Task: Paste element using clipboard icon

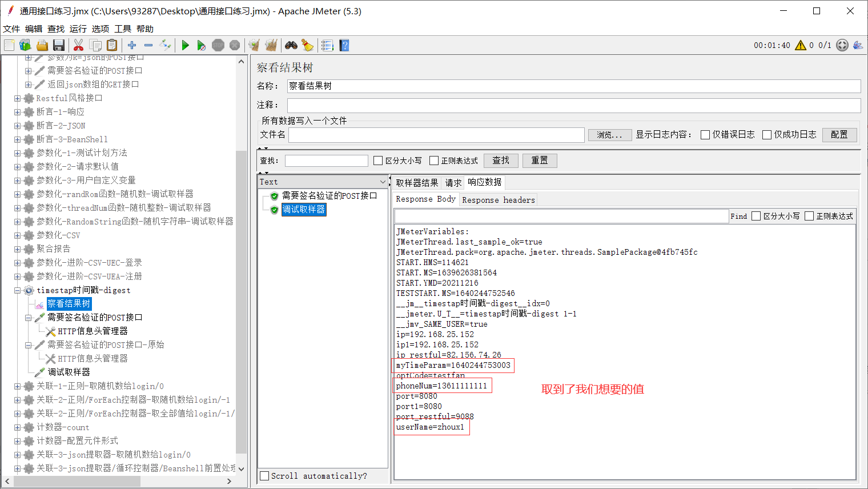Action: pos(112,45)
